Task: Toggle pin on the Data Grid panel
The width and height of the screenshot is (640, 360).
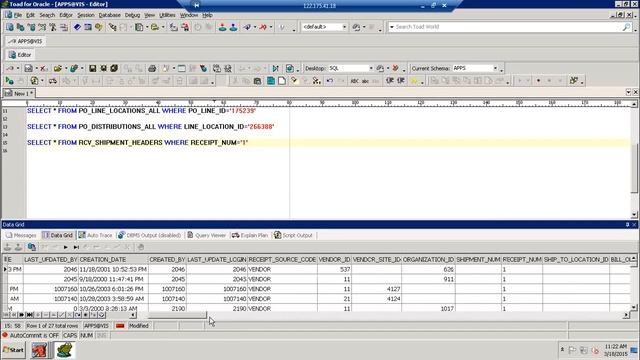Action: [627, 224]
